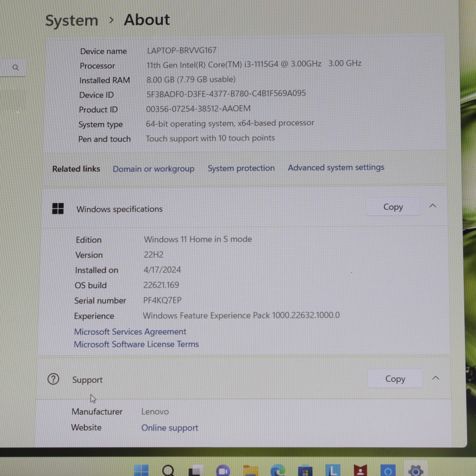Select installed on date 4/17/2024
Screen dimensions: 476x476
162,270
